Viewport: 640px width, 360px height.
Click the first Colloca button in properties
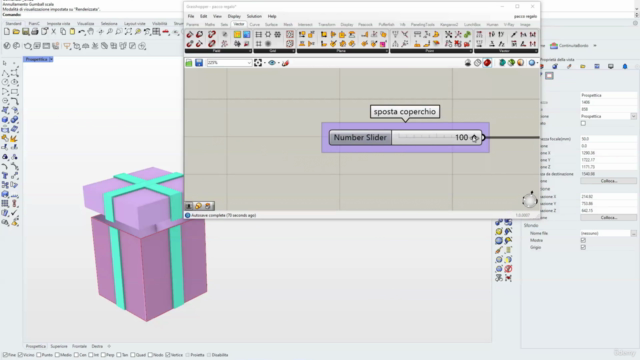tap(609, 181)
